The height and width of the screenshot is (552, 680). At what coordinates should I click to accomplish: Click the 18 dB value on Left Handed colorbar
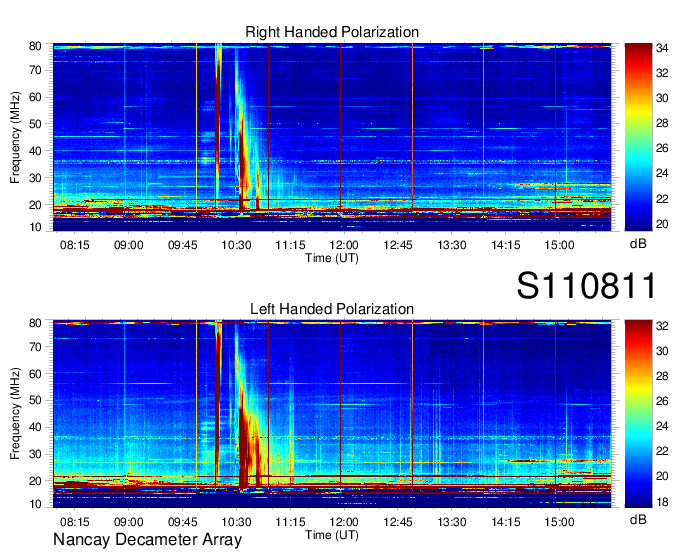[662, 502]
